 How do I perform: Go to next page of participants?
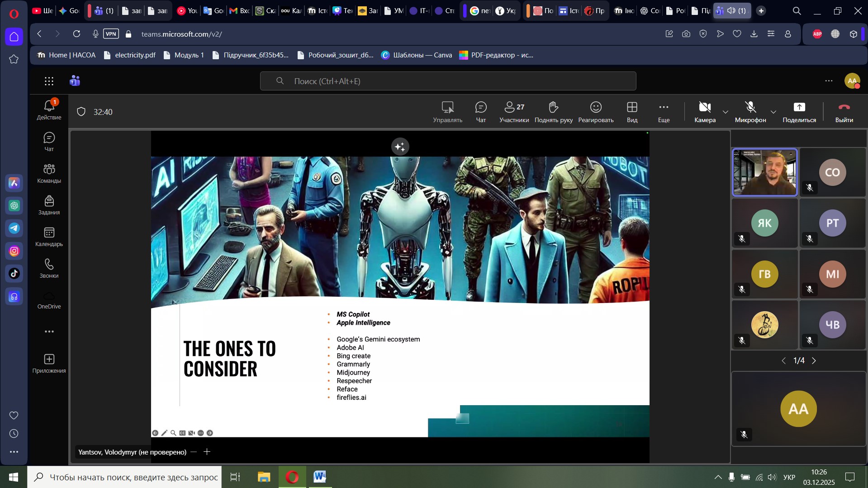pyautogui.click(x=814, y=361)
